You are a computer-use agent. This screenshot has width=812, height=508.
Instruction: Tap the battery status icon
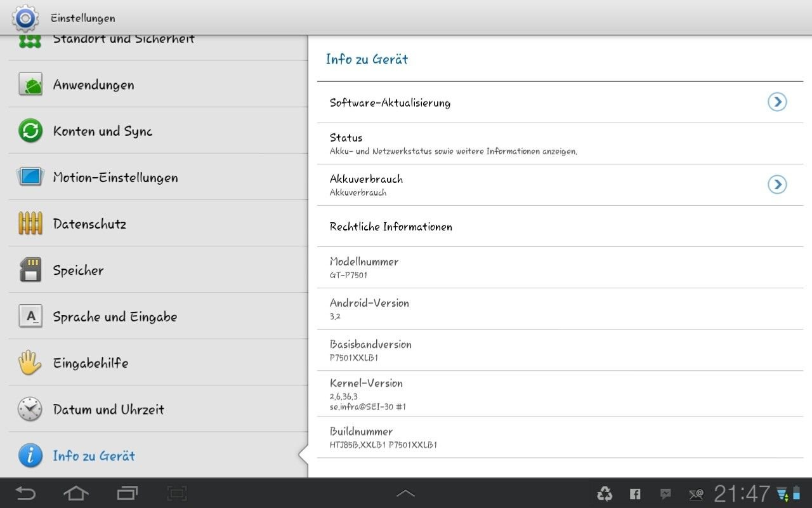(x=797, y=493)
